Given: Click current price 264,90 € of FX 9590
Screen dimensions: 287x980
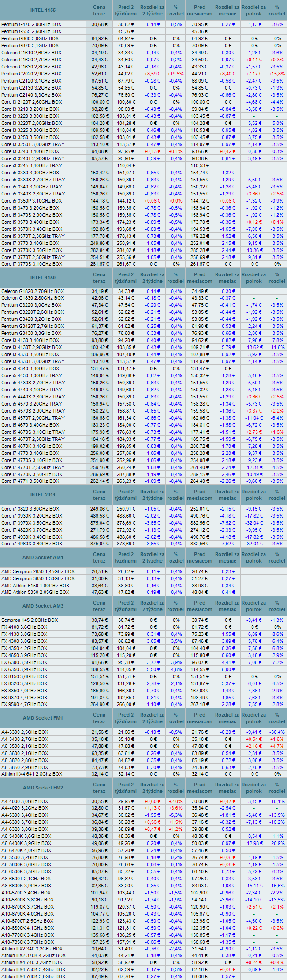Looking at the screenshot, I should click(99, 704).
